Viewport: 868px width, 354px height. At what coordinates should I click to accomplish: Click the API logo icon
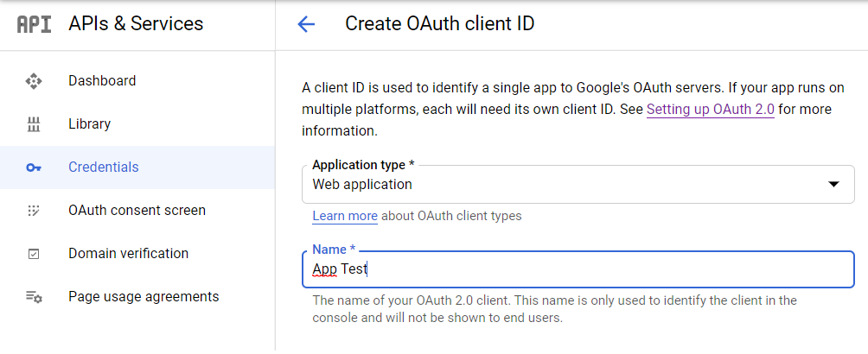[x=34, y=24]
